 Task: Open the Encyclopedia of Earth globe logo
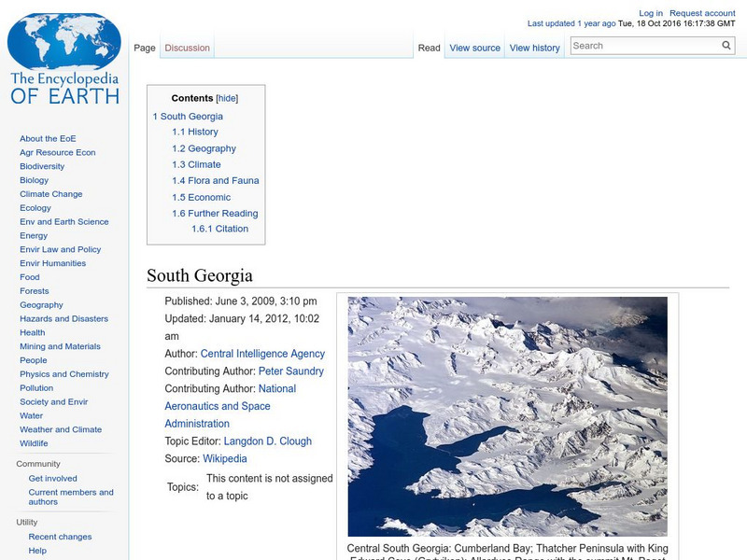(x=64, y=59)
